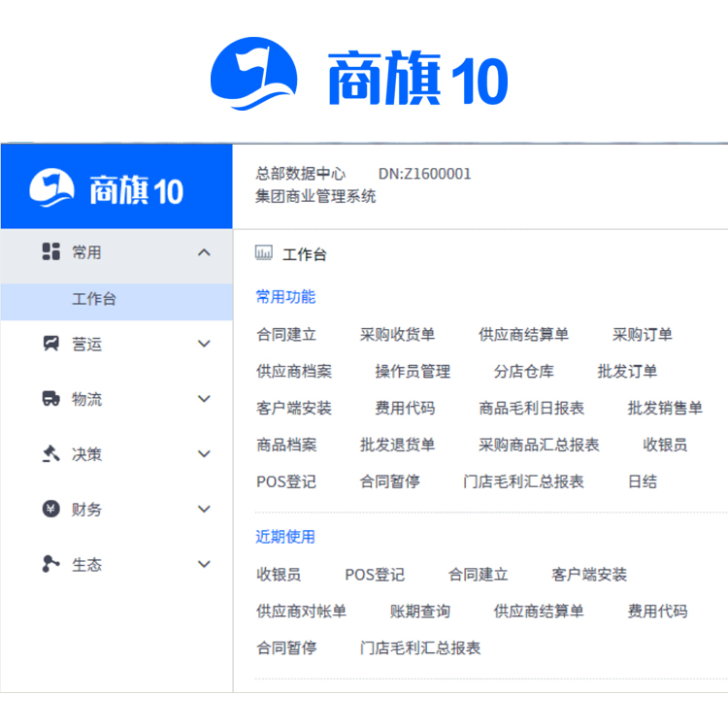Viewport: 728px width, 728px height.
Task: Click the 财务 yen coin icon
Action: [50, 510]
